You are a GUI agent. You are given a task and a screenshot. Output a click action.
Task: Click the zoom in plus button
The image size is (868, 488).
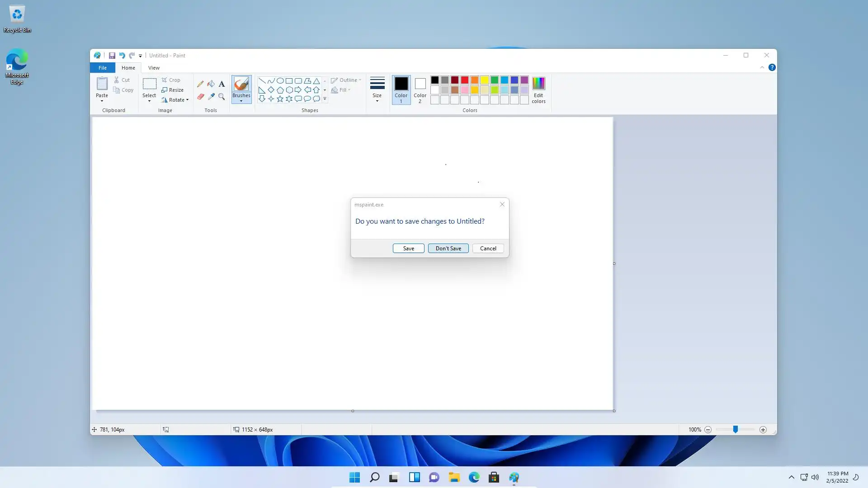pyautogui.click(x=763, y=430)
